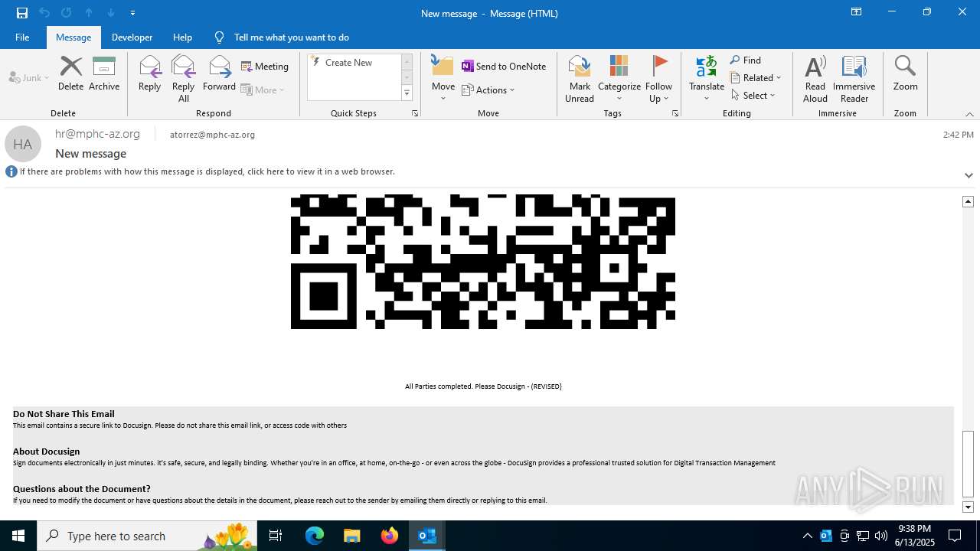Open the Ribbon Display Options button

tap(856, 12)
